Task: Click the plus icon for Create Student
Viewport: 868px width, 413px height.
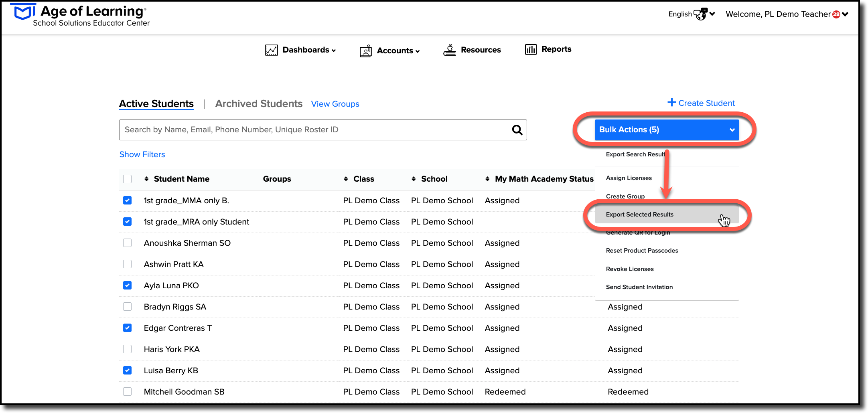Action: 671,102
